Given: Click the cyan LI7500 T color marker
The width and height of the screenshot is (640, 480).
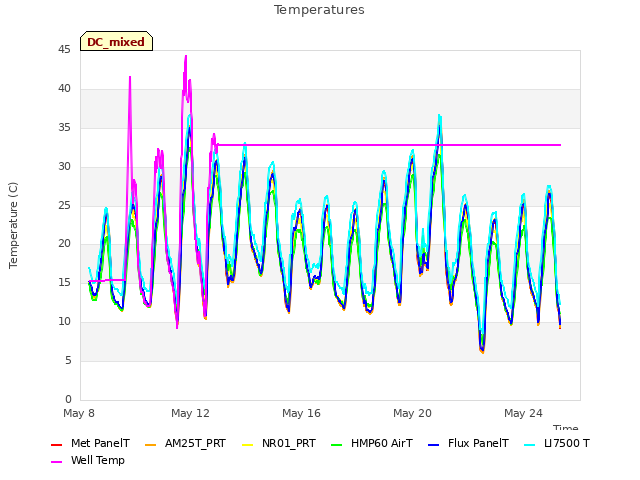Looking at the screenshot, I should tap(530, 445).
